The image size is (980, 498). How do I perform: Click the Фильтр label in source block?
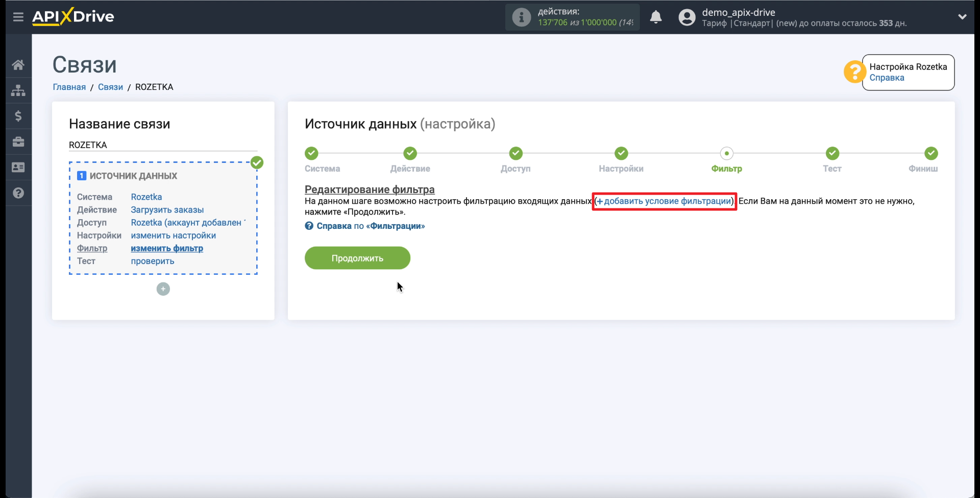92,248
